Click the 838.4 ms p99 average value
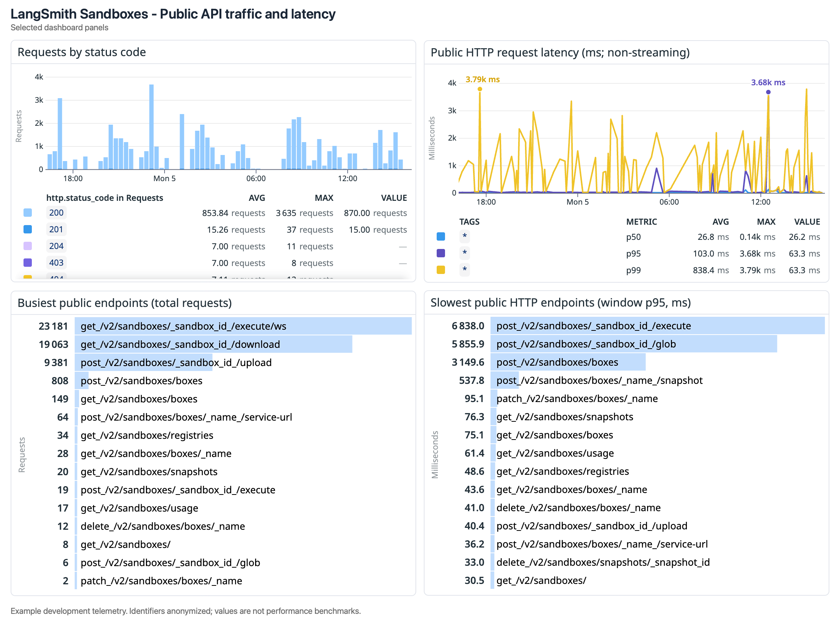Screen dimensions: 840x626 pos(711,270)
